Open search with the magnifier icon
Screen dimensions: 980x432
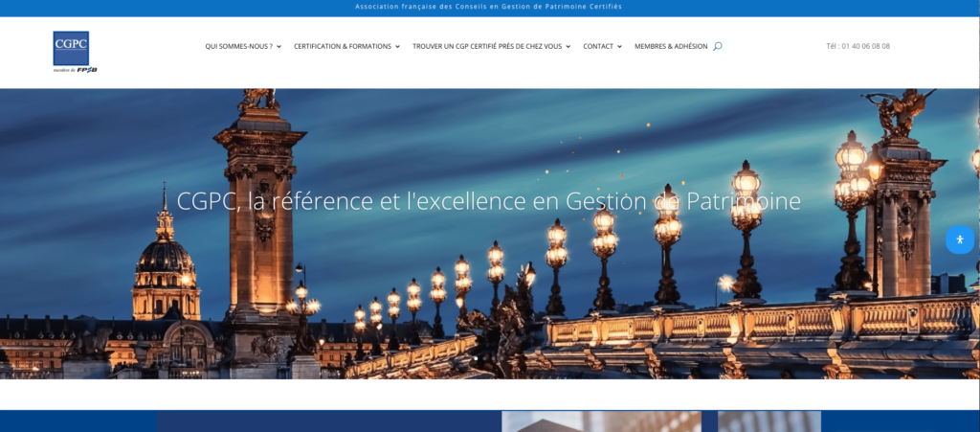point(718,46)
